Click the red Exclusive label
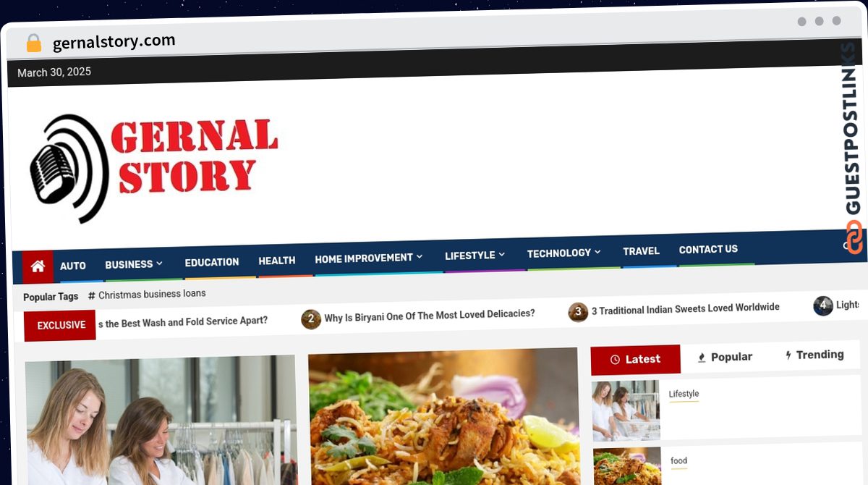 [61, 325]
